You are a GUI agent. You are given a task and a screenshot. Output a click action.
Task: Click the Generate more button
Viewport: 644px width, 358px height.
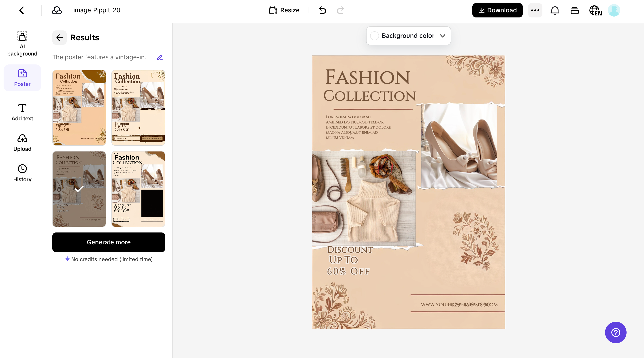coord(109,242)
